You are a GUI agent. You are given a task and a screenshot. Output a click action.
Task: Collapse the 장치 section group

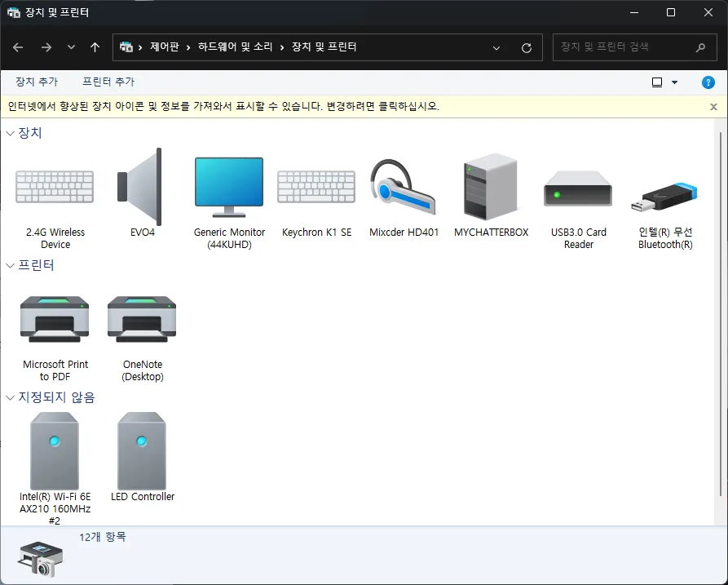pos(11,133)
